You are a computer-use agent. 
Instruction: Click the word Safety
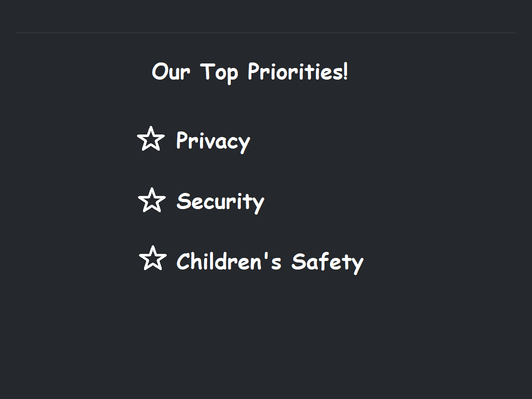(328, 262)
